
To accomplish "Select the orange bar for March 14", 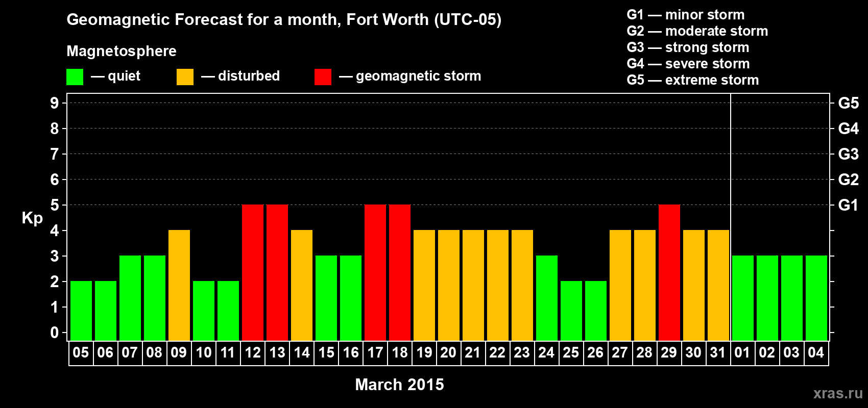I will pos(302,286).
